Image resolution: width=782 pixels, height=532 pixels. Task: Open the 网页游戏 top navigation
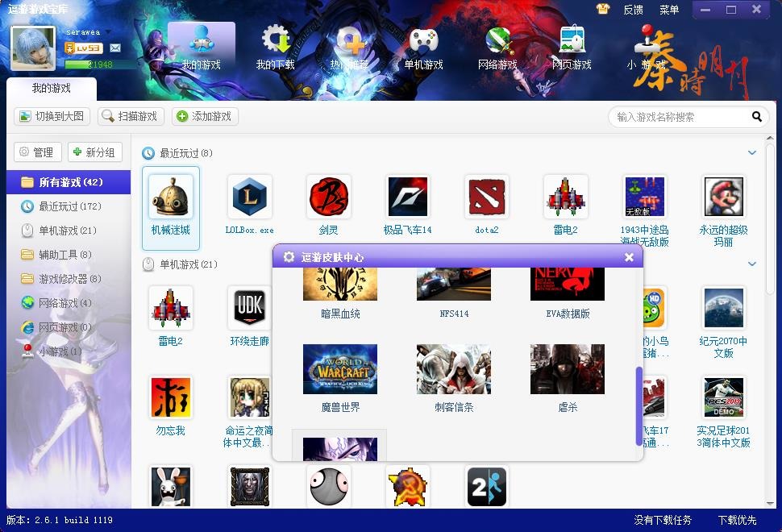pyautogui.click(x=572, y=48)
